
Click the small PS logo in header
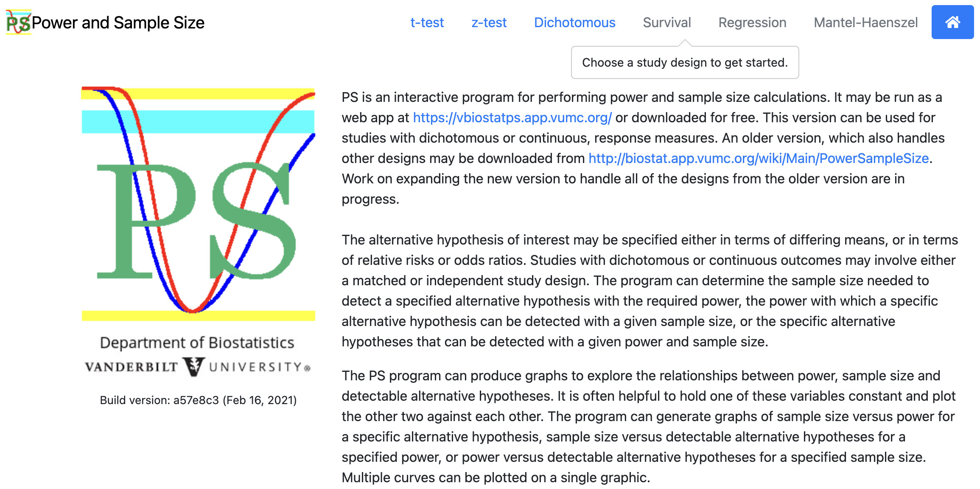coord(18,22)
